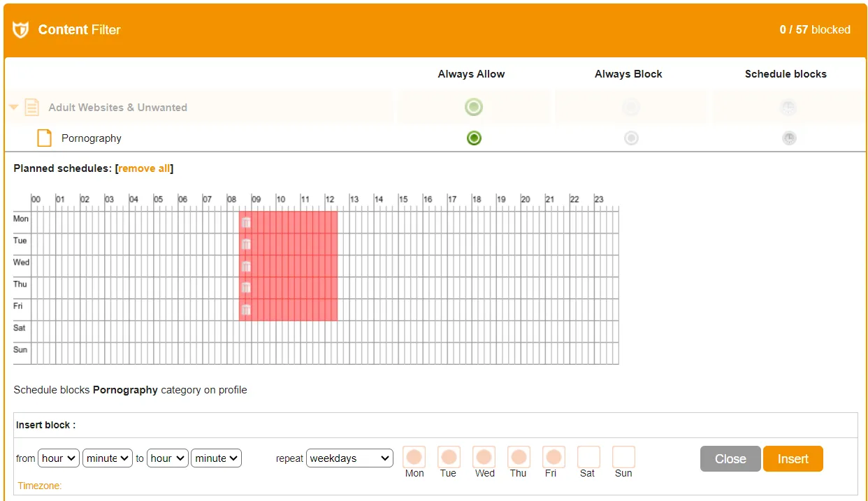Select Schedule blocks for Adult Websites & Unwanted
The height and width of the screenshot is (501, 868).
788,107
